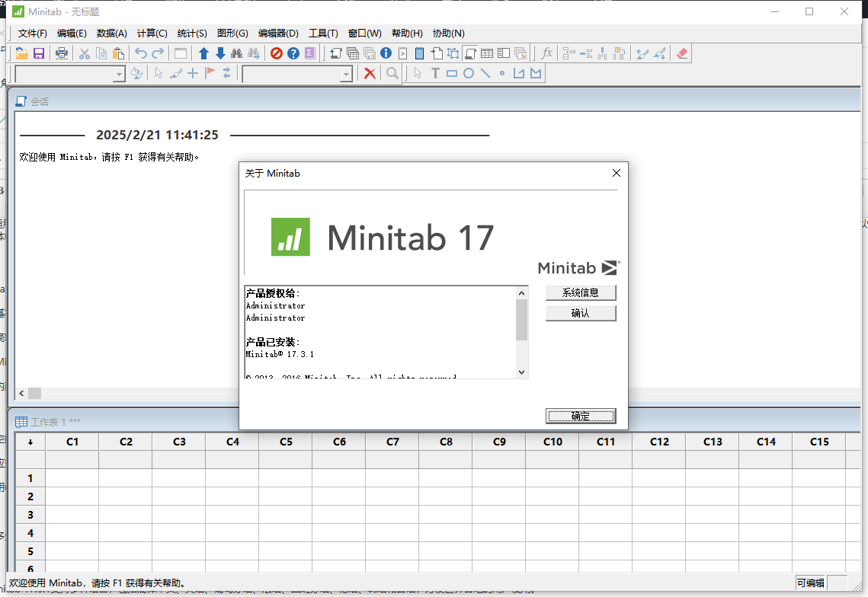868x597 pixels.
Task: Click the license info scroll down arrow
Action: pos(521,372)
